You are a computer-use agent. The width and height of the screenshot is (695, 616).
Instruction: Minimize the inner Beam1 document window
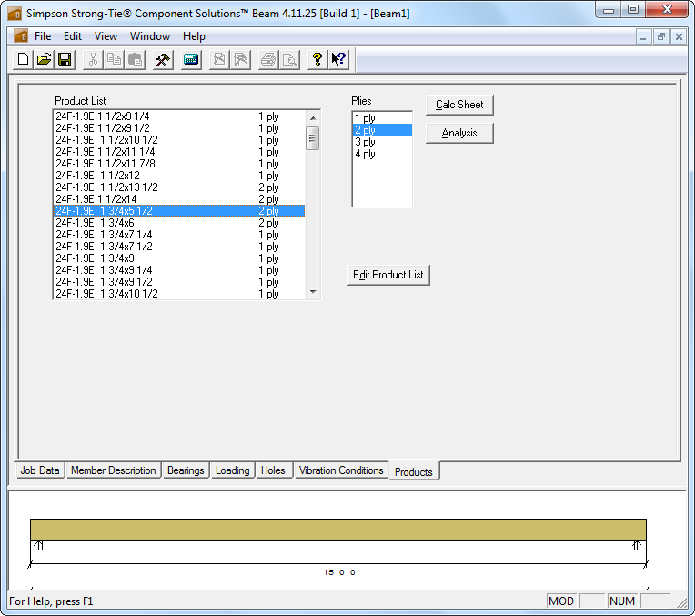click(x=643, y=36)
